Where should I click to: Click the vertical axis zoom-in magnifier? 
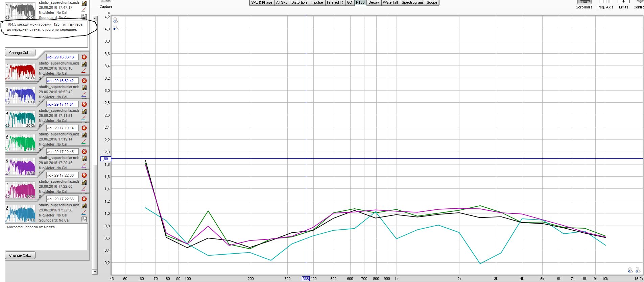coord(116,20)
